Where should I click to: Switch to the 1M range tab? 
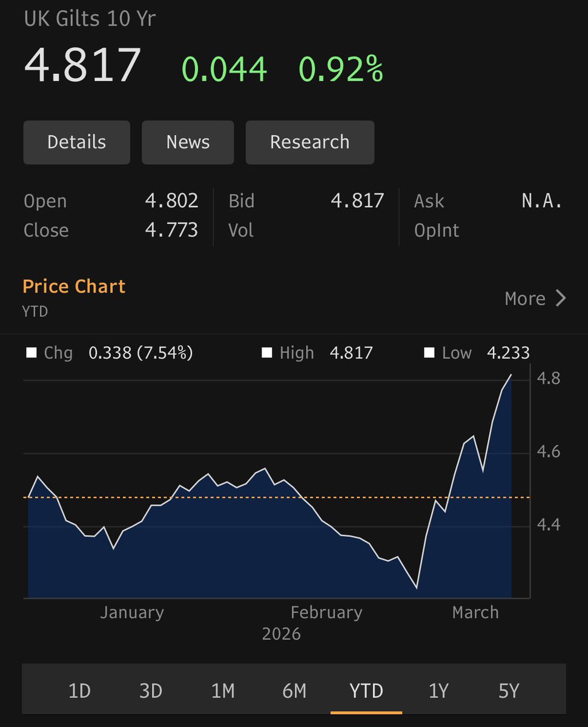click(x=222, y=691)
